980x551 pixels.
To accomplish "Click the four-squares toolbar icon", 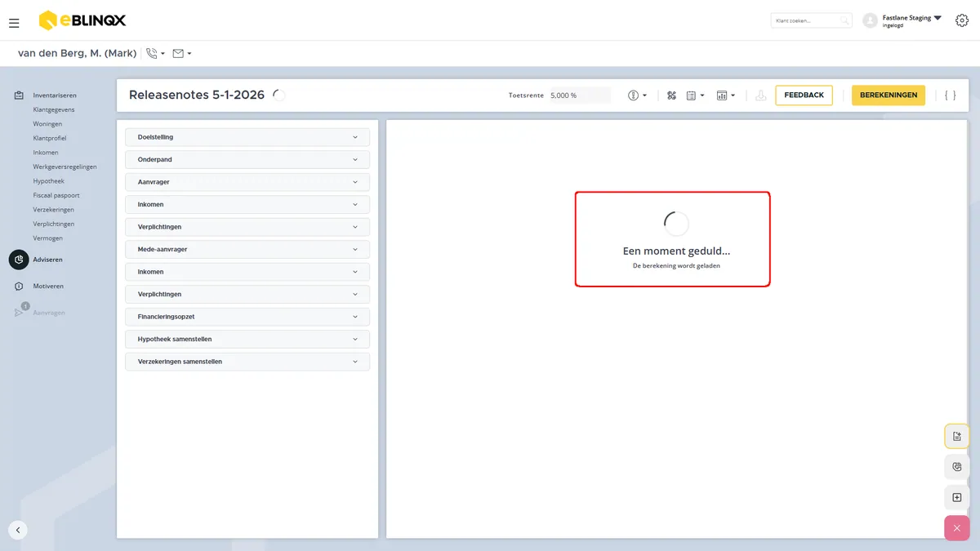I will pyautogui.click(x=671, y=96).
